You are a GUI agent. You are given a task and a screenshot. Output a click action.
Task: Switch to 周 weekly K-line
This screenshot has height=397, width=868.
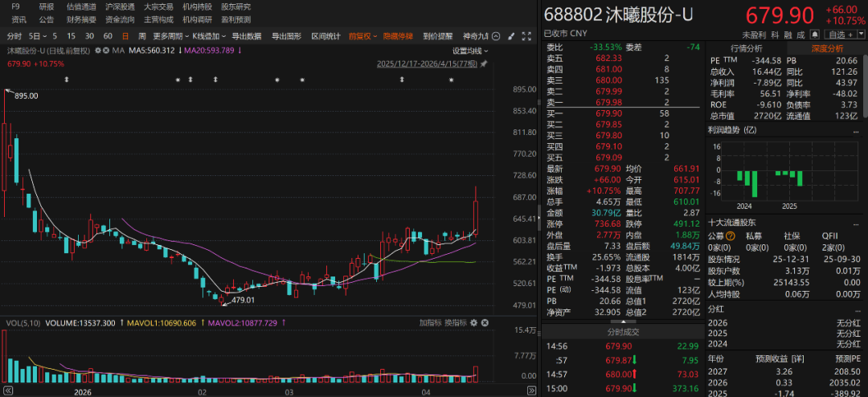click(141, 36)
